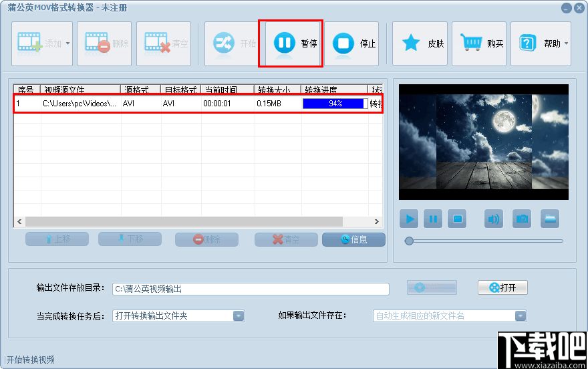Click the 下移 move down button
This screenshot has width=588, height=369.
130,239
